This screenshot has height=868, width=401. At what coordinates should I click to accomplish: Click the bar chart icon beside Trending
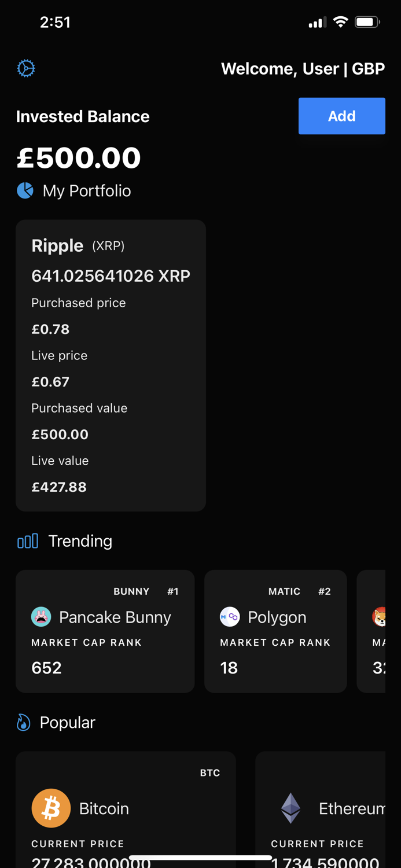point(27,540)
